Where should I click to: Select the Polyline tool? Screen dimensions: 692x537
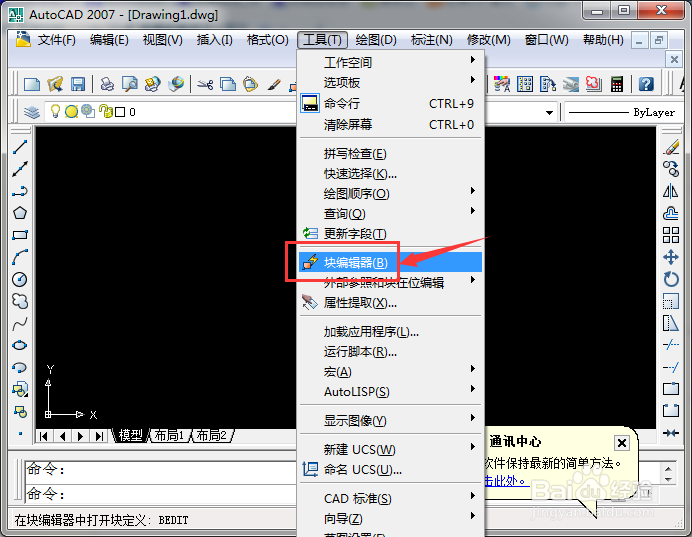pyautogui.click(x=19, y=191)
